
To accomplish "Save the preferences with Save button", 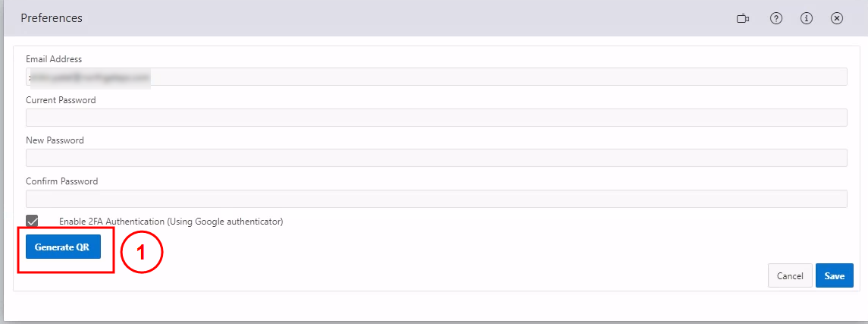I will [835, 276].
